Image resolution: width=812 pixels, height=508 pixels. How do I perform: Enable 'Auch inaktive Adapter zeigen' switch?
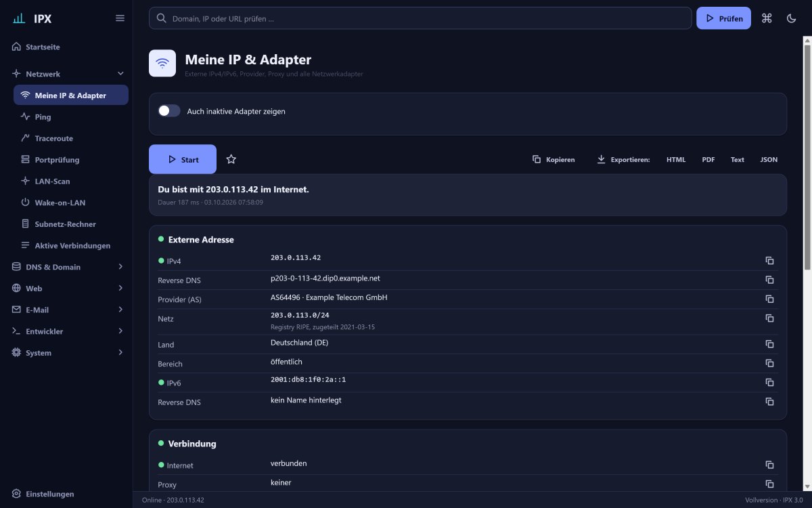[169, 111]
